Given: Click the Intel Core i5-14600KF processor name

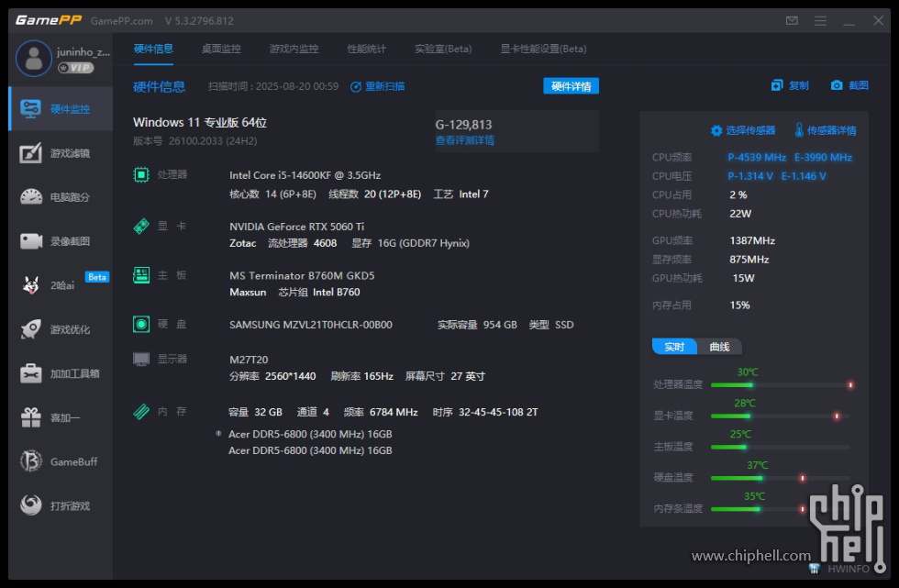Looking at the screenshot, I should pos(305,175).
